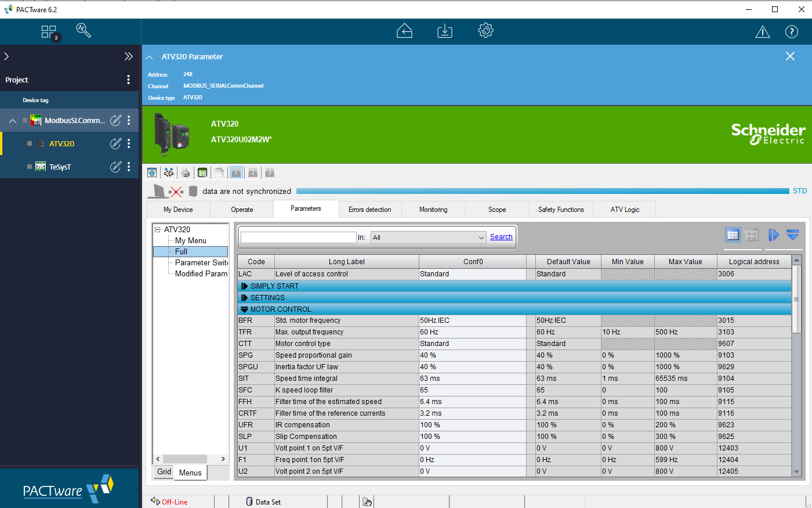Viewport: 812px width, 508px height.
Task: Click the print icon in parameter toolbar
Action: pos(186,172)
